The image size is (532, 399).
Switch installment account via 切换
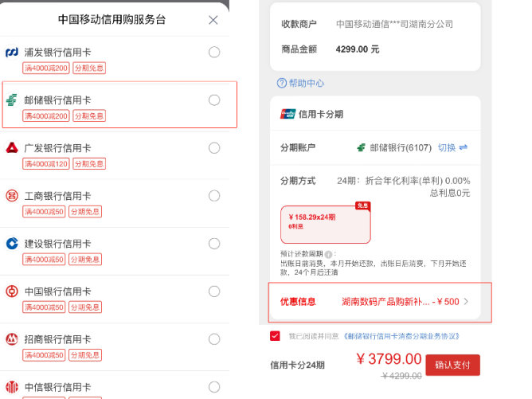coord(452,147)
